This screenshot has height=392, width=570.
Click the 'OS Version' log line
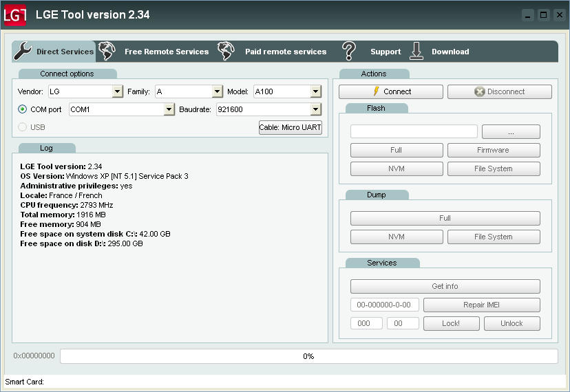click(x=104, y=176)
